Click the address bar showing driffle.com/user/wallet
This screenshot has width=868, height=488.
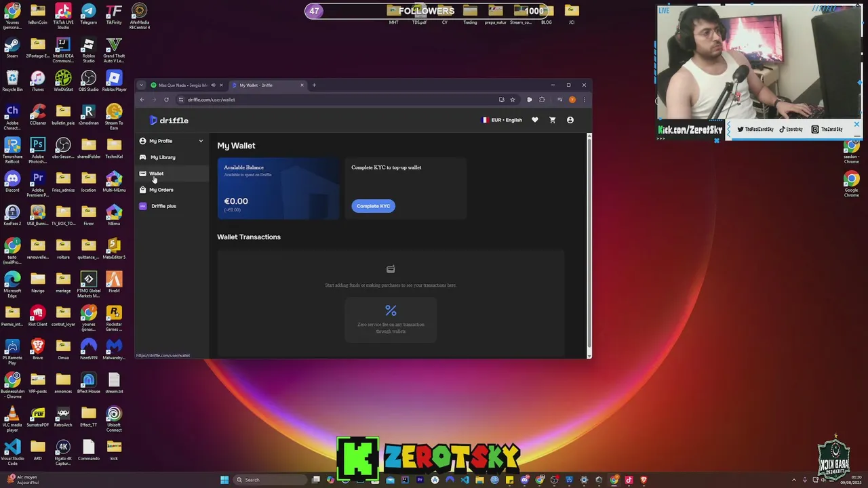(x=339, y=100)
